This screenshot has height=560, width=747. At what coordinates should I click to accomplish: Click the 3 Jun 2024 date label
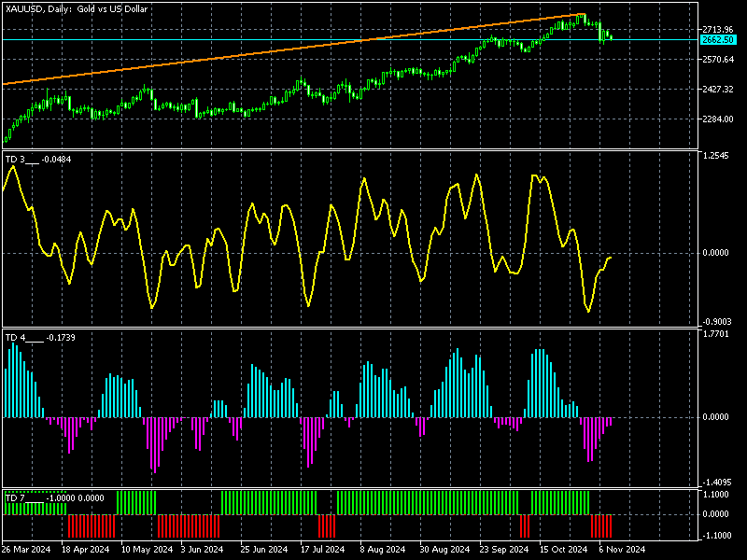click(x=202, y=550)
